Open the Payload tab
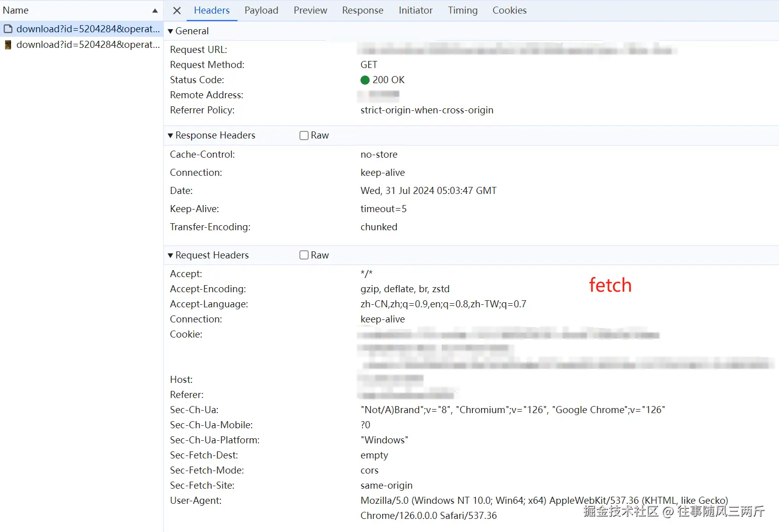Image resolution: width=779 pixels, height=532 pixels. point(261,10)
